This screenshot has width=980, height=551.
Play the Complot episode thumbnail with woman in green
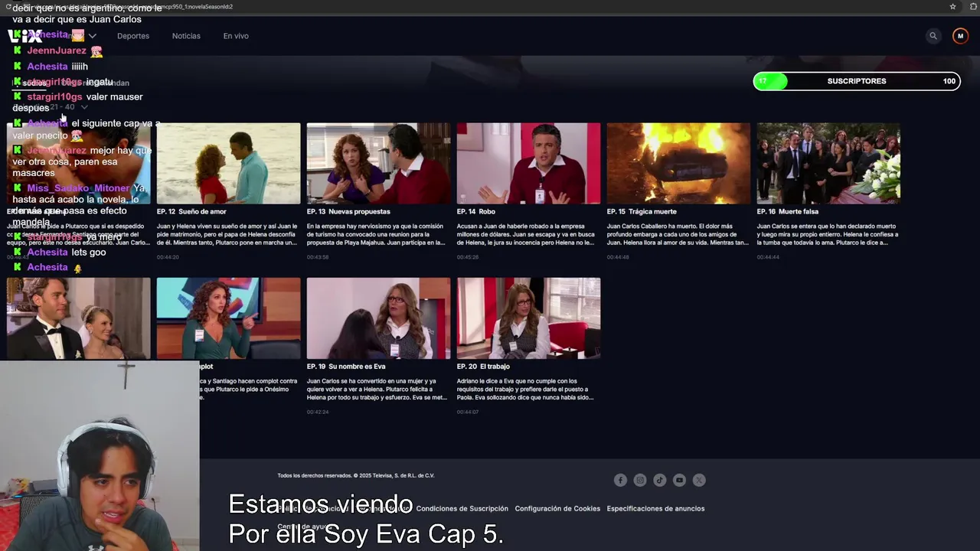coord(229,318)
